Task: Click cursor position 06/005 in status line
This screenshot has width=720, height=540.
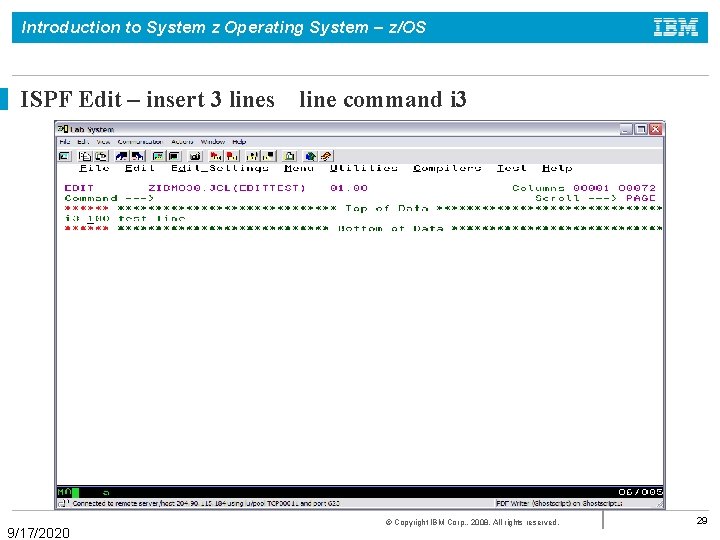Action: (x=640, y=492)
